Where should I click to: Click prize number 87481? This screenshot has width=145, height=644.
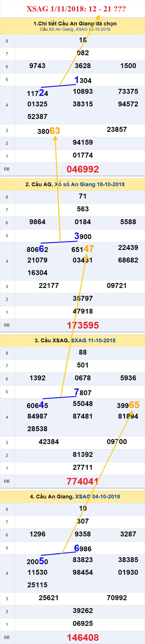(x=83, y=416)
